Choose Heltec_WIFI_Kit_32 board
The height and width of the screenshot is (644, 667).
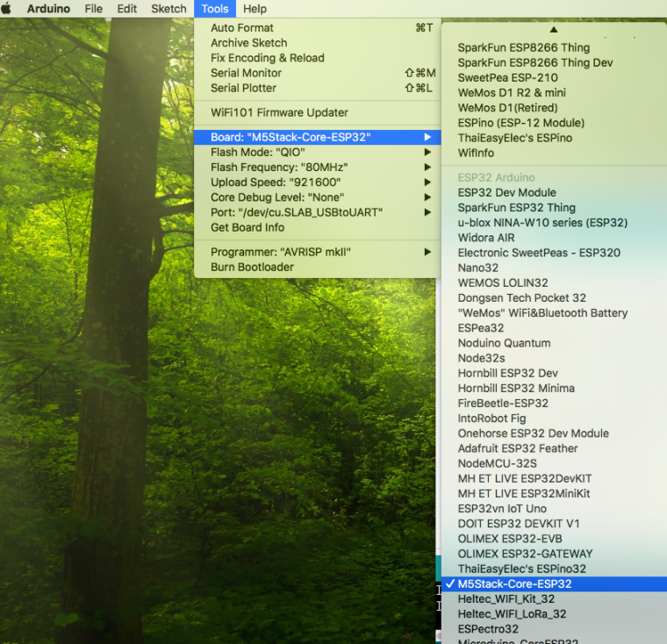[555, 599]
